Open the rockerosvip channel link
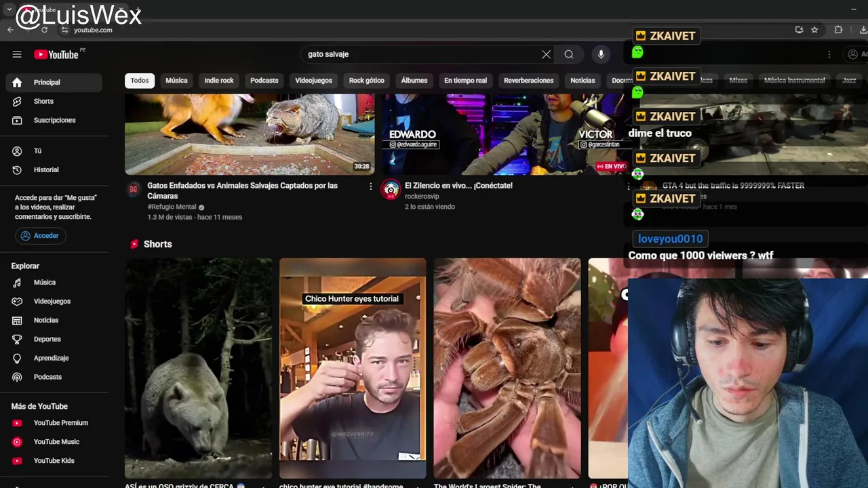Image resolution: width=868 pixels, height=488 pixels. point(422,197)
